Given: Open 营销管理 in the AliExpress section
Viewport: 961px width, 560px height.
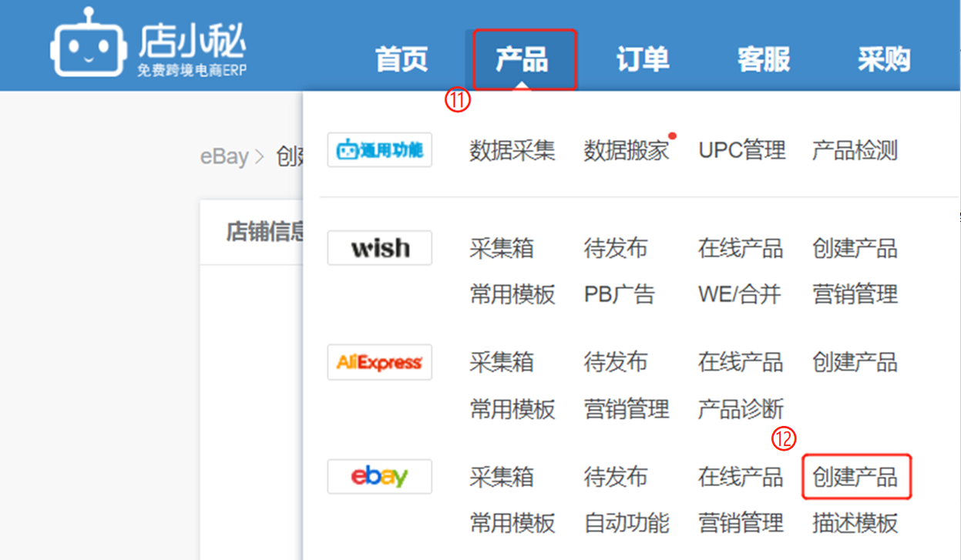Looking at the screenshot, I should coord(627,409).
